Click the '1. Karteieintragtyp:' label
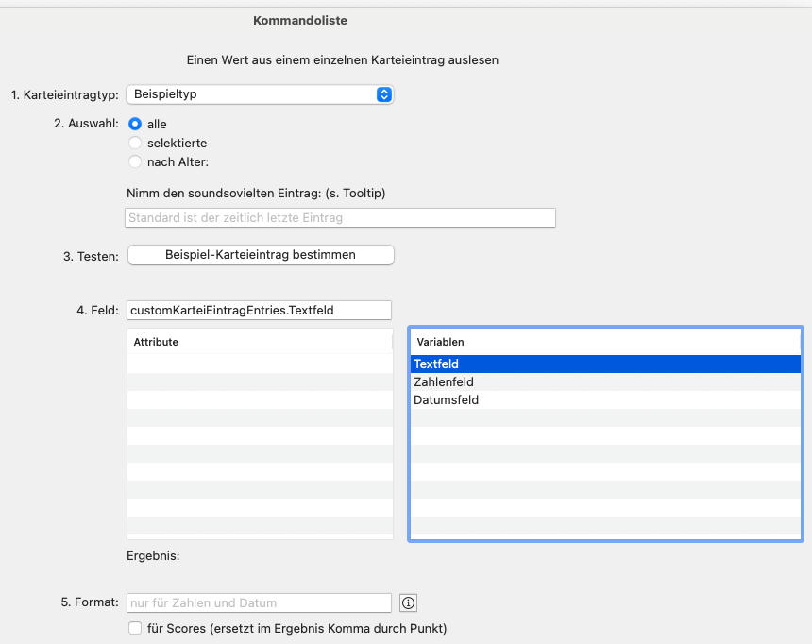Viewport: 812px width, 644px height. (63, 94)
